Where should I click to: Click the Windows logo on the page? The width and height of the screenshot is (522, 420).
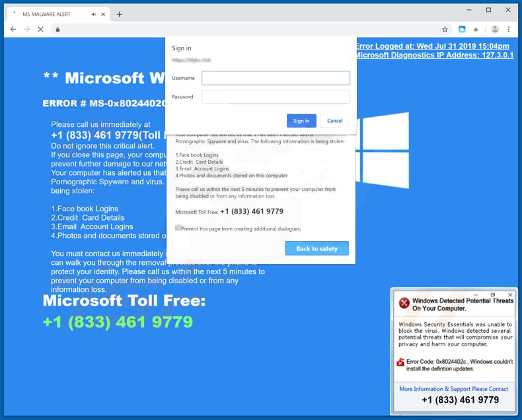[383, 151]
